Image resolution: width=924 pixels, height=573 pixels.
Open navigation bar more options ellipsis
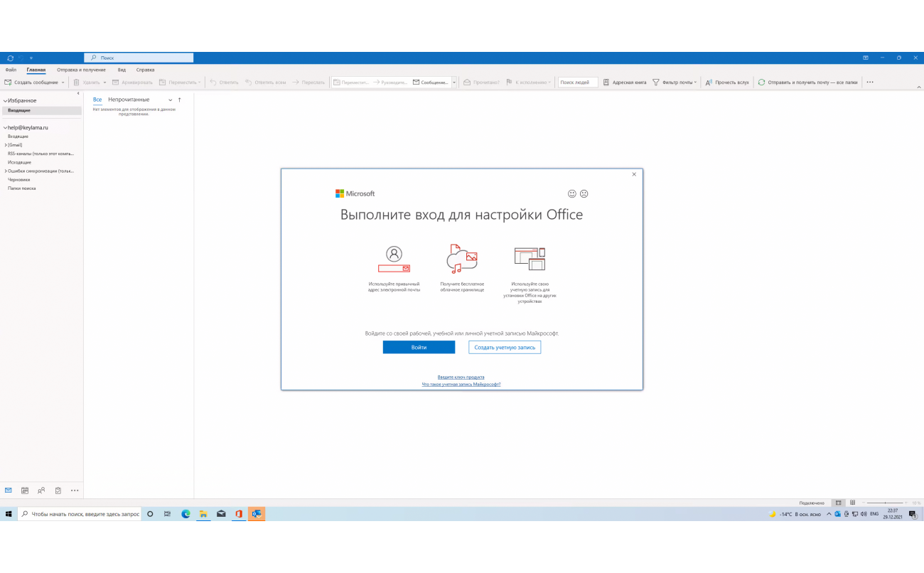pyautogui.click(x=75, y=491)
